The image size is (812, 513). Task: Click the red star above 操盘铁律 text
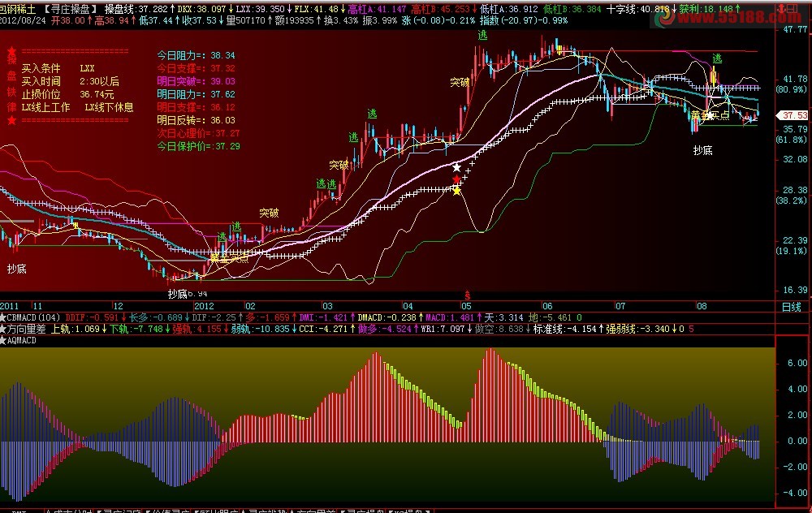click(11, 51)
